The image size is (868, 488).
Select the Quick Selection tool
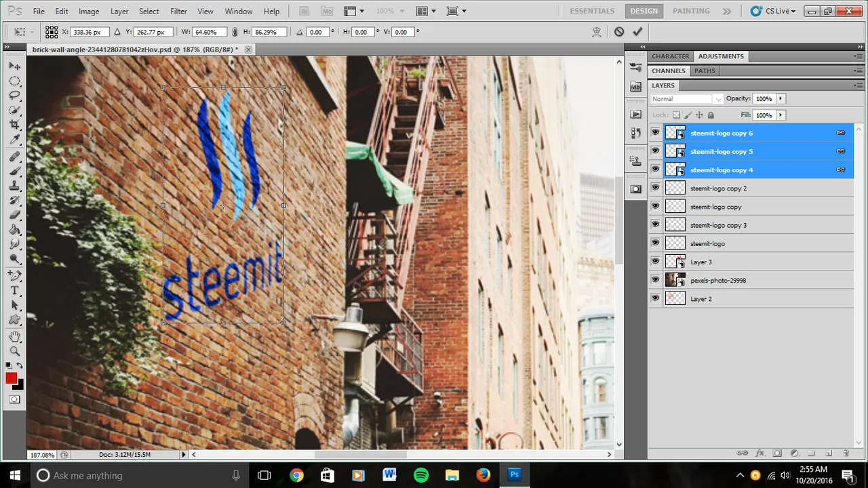[x=14, y=110]
